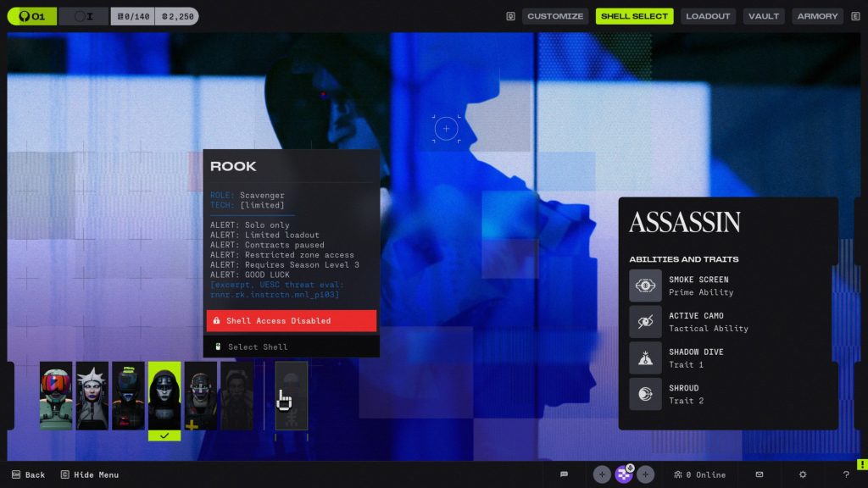Open the mail inbox icon
Viewport: 868px width, 488px height.
click(x=759, y=474)
